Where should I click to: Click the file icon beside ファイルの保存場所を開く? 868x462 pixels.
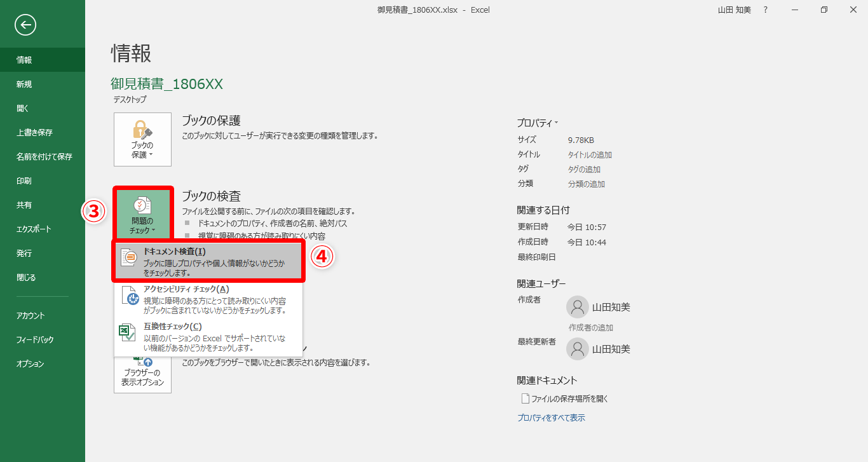click(x=525, y=398)
